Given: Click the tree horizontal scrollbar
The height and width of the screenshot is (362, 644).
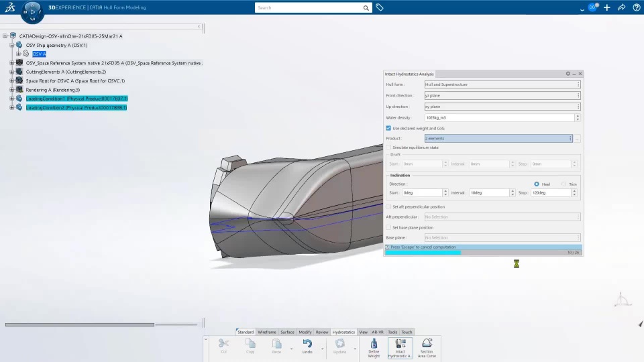Looking at the screenshot, I should pyautogui.click(x=80, y=324).
